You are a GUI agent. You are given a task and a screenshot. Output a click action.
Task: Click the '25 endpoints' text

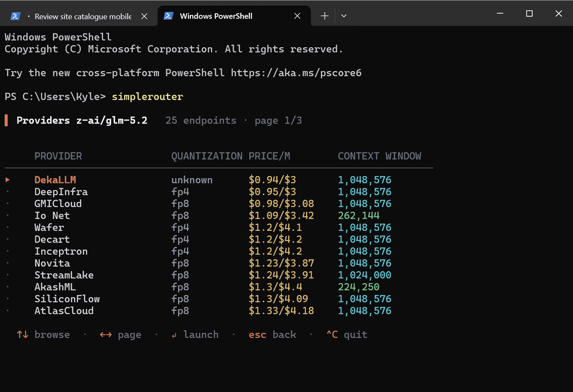pos(201,120)
